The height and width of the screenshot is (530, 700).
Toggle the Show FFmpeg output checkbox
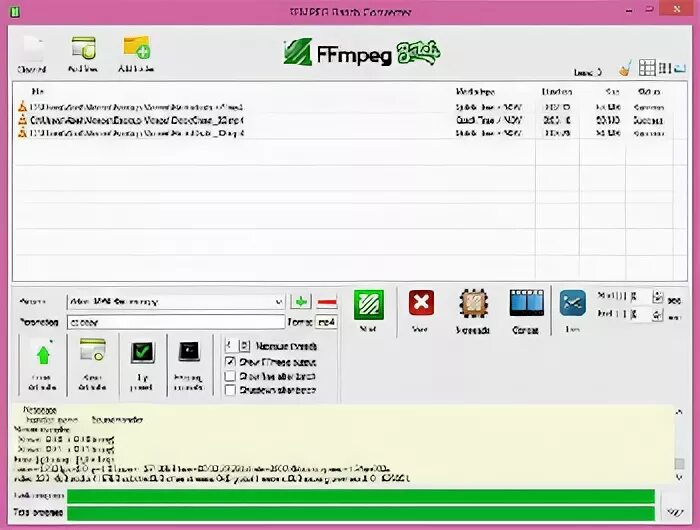click(230, 362)
